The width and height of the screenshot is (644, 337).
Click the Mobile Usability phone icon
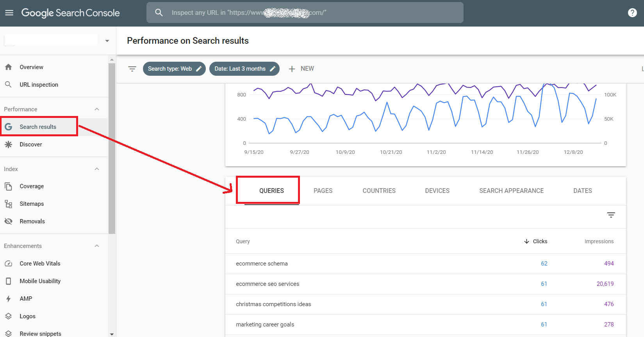point(8,281)
